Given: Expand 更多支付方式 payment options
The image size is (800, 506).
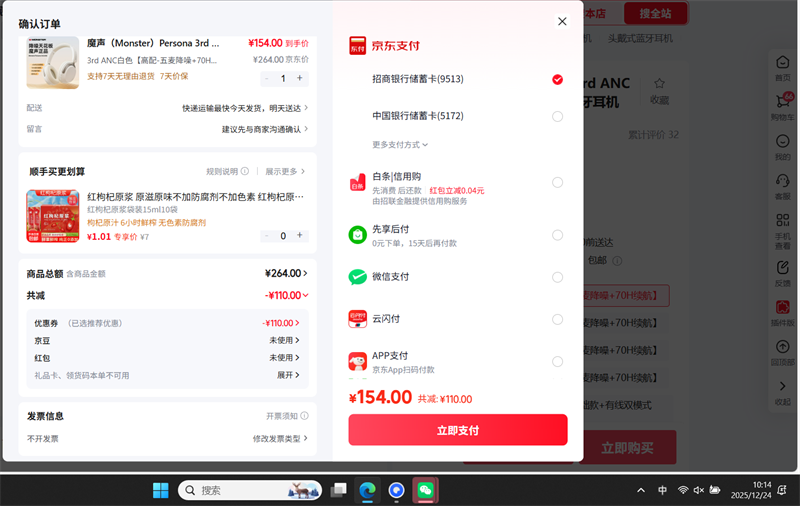Looking at the screenshot, I should [400, 145].
